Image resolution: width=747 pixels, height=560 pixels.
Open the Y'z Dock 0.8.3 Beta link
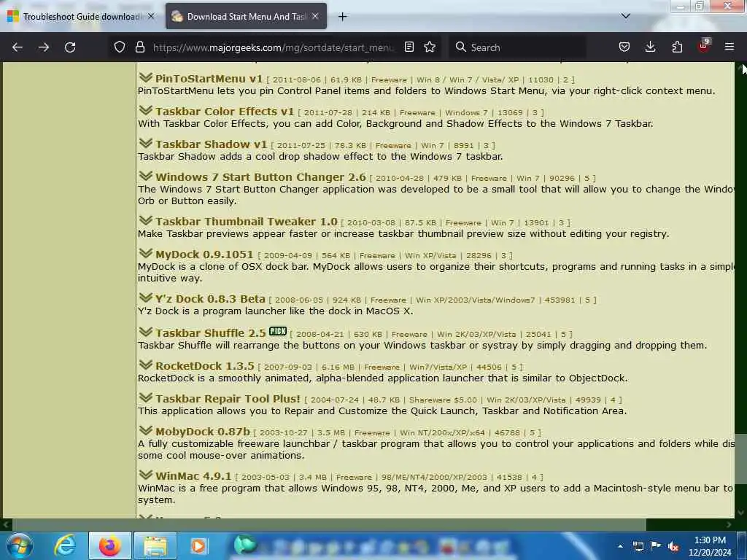click(x=210, y=299)
